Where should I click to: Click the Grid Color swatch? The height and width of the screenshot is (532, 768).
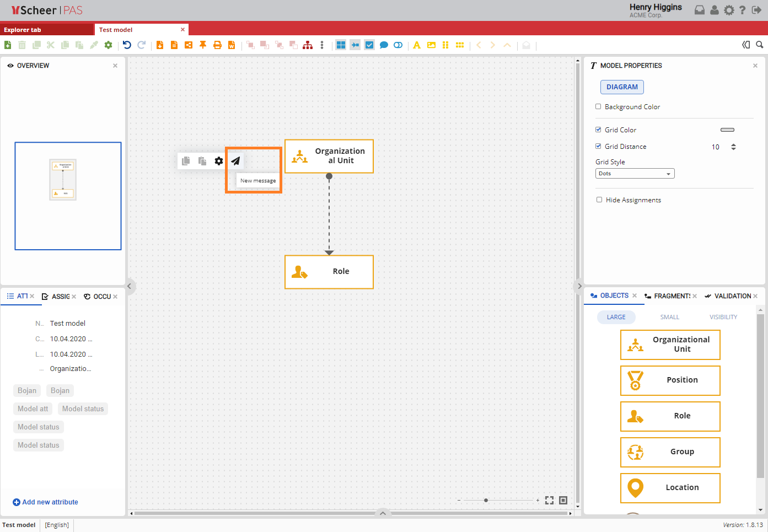click(727, 130)
